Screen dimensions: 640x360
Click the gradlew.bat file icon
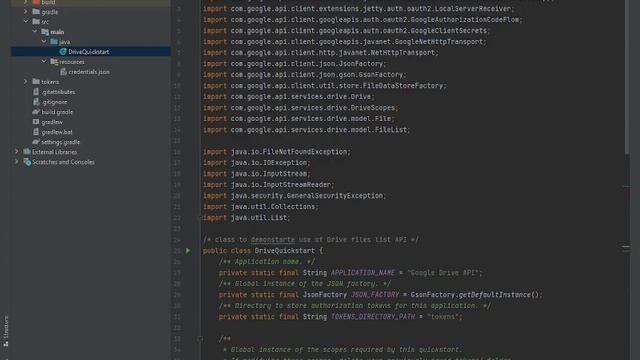point(36,132)
